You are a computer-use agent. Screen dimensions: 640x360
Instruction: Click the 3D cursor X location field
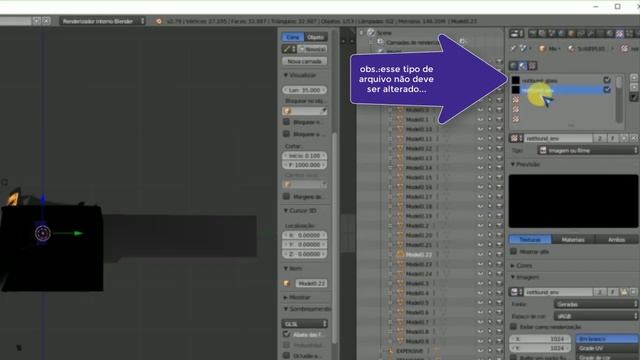[x=304, y=236]
